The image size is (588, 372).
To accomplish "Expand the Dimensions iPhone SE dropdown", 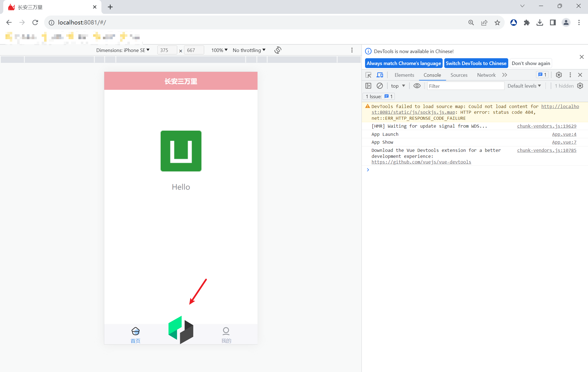I will (x=123, y=50).
